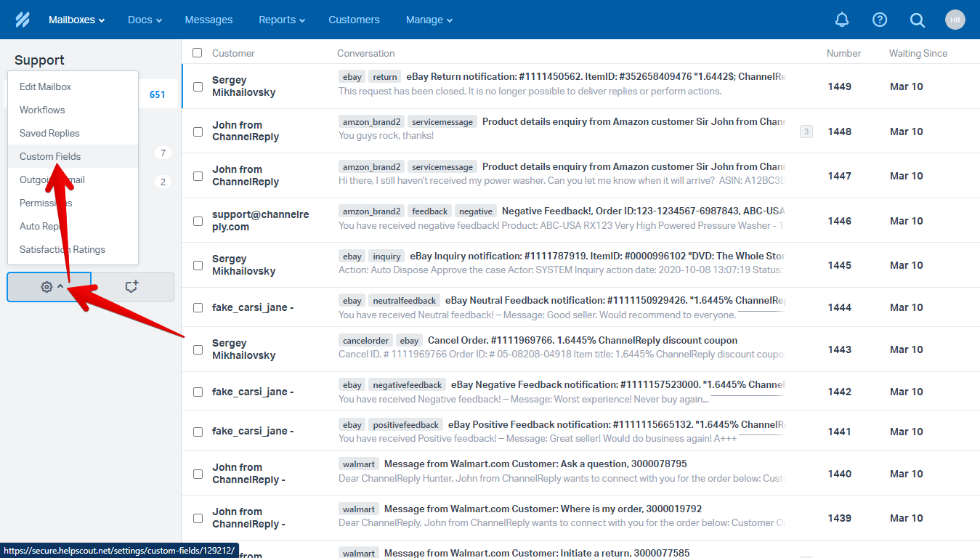Click the 651 unassigned count
The image size is (980, 558).
pyautogui.click(x=157, y=94)
